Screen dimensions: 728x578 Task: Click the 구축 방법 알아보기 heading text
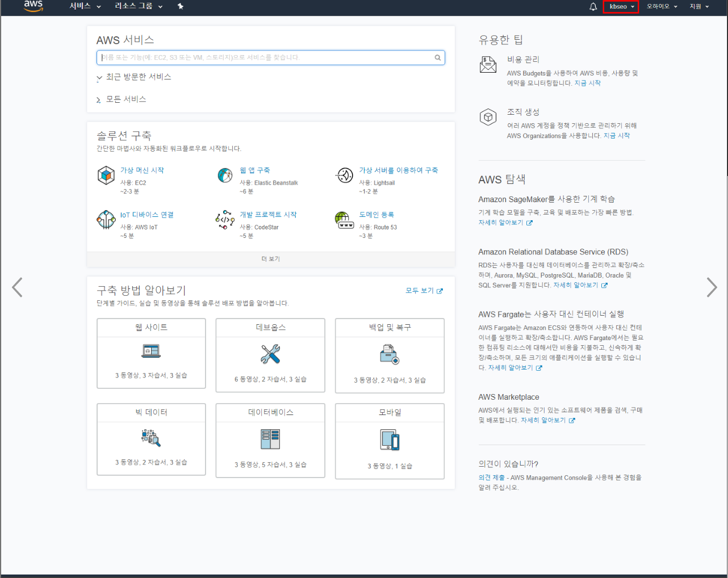coord(141,290)
